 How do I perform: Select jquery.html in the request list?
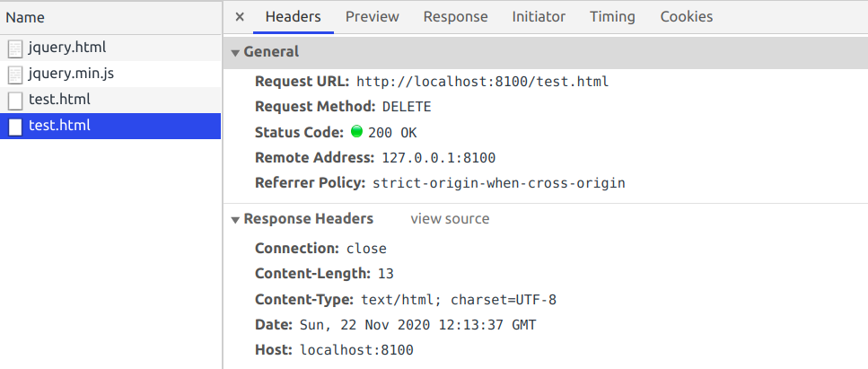tap(67, 48)
